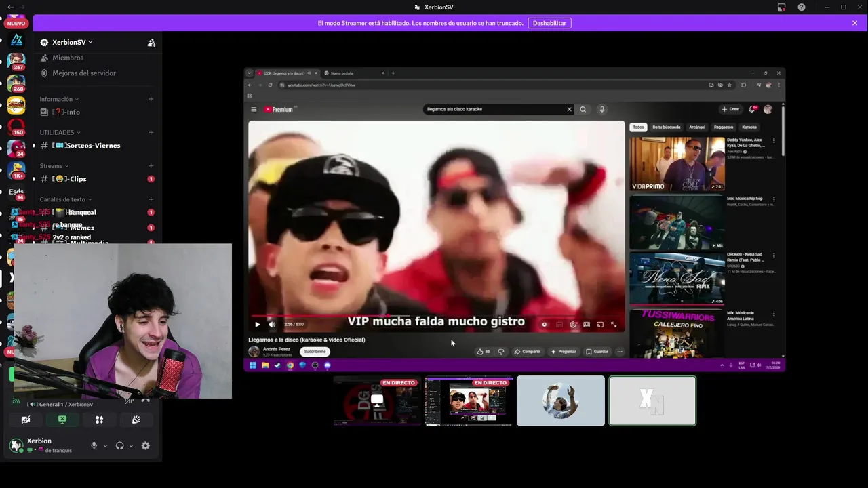Viewport: 868px width, 488px height.
Task: Open Discord help from the title bar
Action: [802, 7]
